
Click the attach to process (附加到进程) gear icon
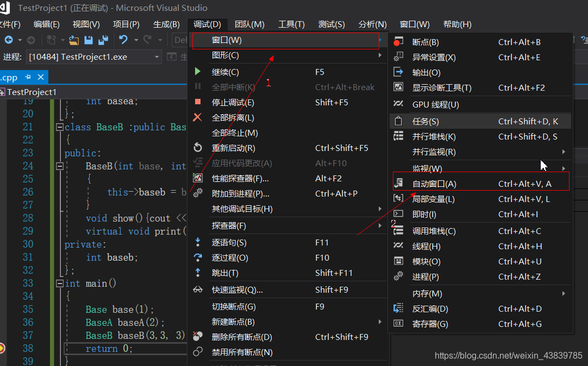[198, 193]
